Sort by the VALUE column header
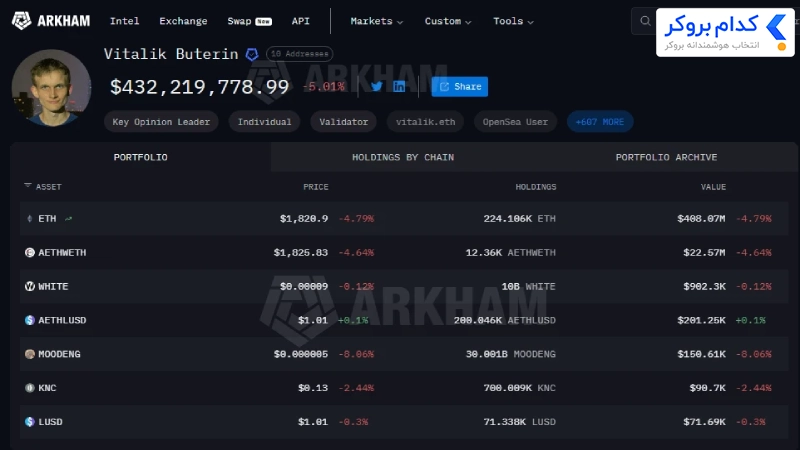 (x=713, y=187)
